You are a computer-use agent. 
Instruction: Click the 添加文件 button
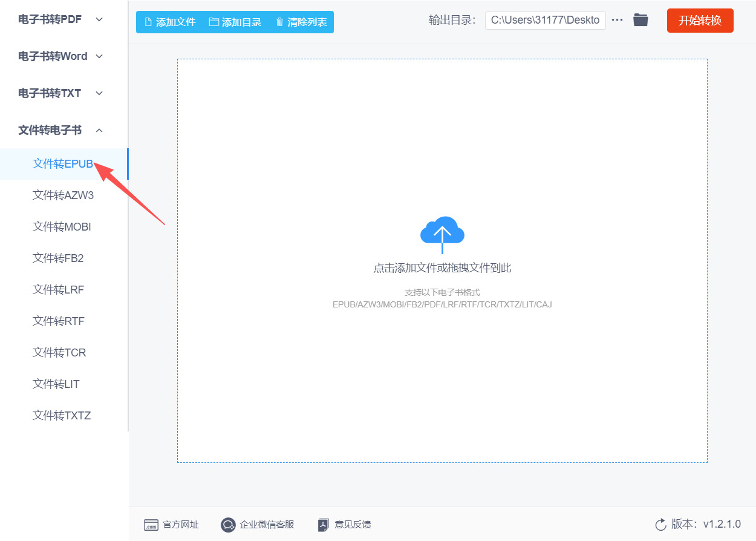pos(170,22)
